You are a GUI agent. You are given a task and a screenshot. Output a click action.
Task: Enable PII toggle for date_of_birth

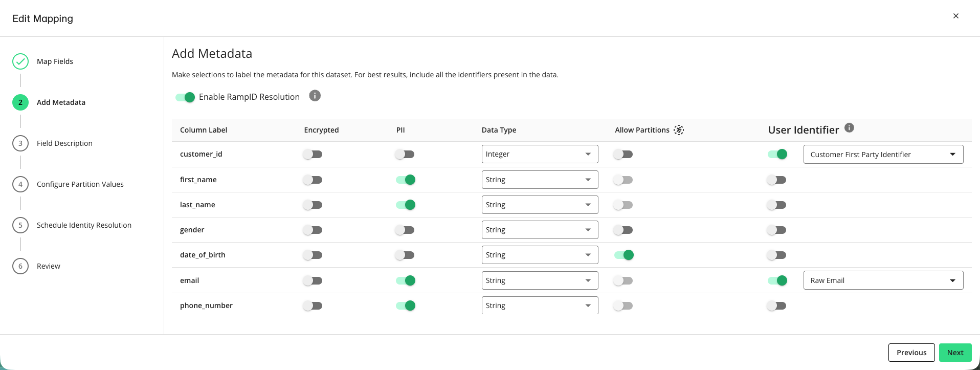(405, 255)
